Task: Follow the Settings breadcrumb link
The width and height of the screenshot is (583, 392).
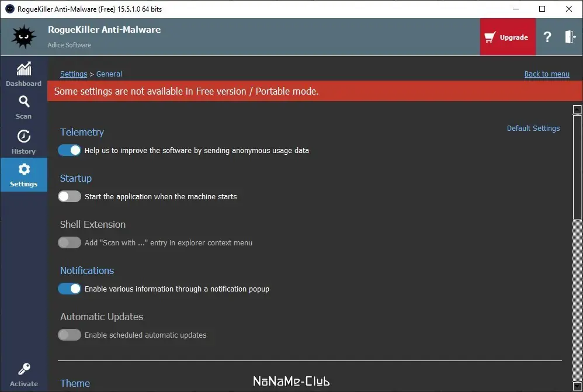Action: [x=74, y=74]
